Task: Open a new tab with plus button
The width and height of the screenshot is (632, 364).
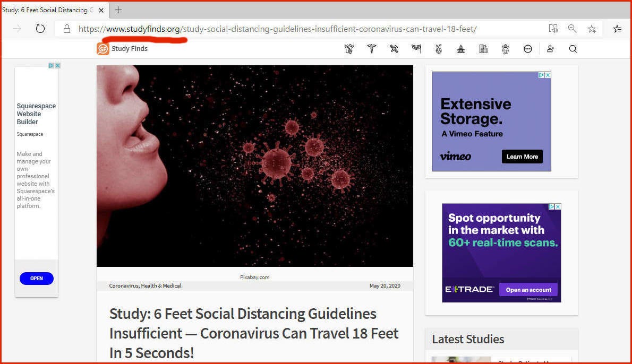Action: click(118, 10)
